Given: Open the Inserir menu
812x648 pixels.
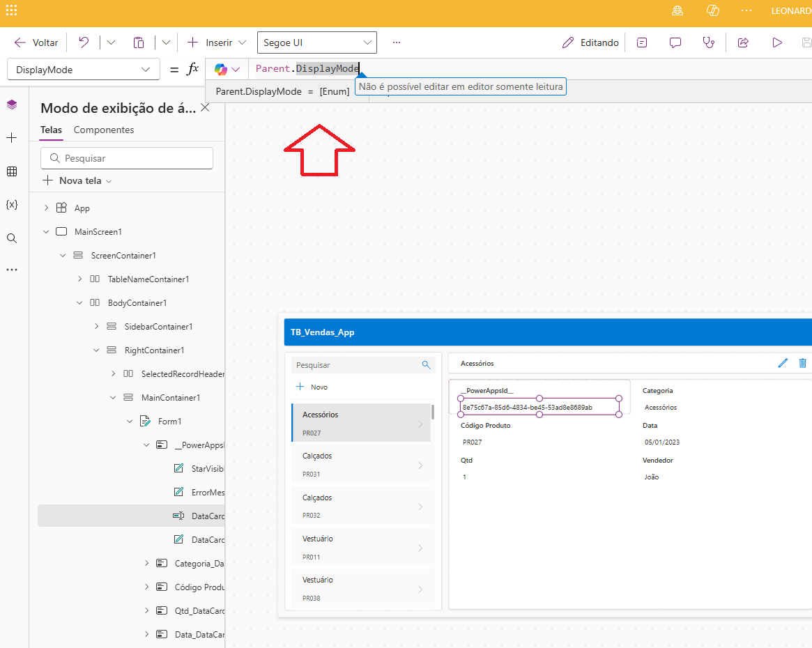Looking at the screenshot, I should [217, 43].
